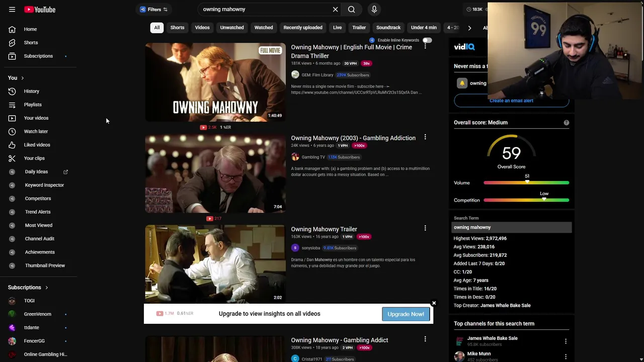Open the hamburger guide menu
Viewport: 644px width, 362px height.
pos(12,10)
